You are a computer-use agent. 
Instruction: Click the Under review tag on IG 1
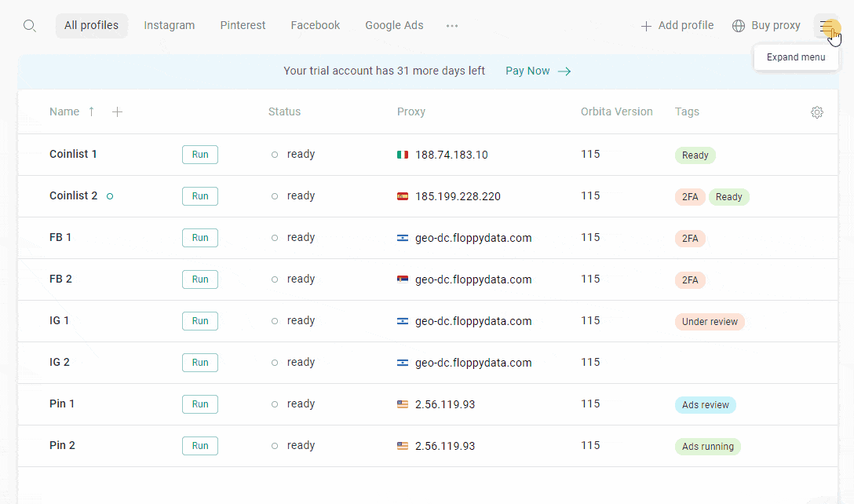pos(710,322)
